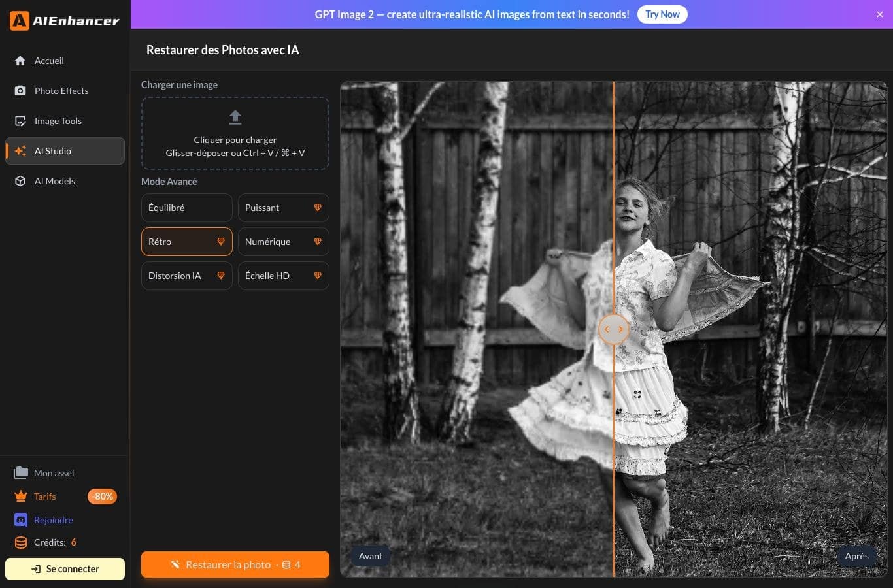Open AI Models in the sidebar
Viewport: 893px width, 588px height.
point(65,181)
